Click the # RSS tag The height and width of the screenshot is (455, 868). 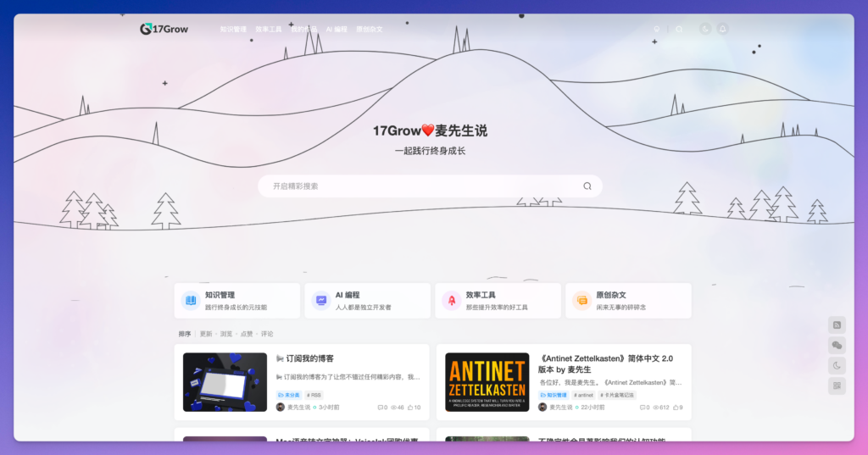point(314,395)
